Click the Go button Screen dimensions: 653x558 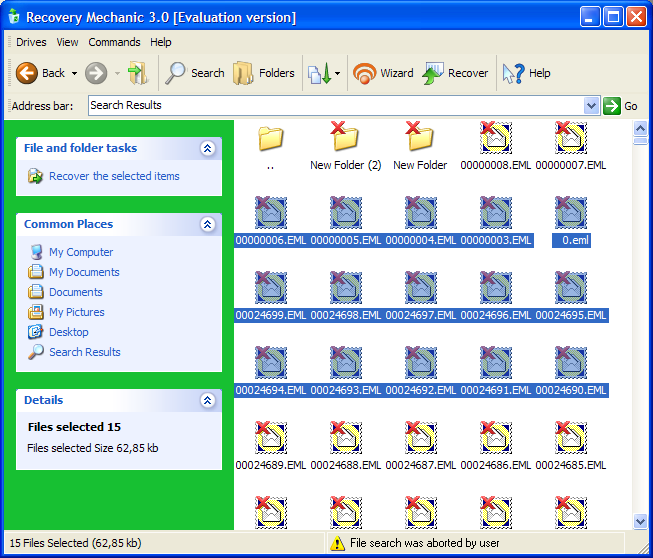pyautogui.click(x=620, y=106)
